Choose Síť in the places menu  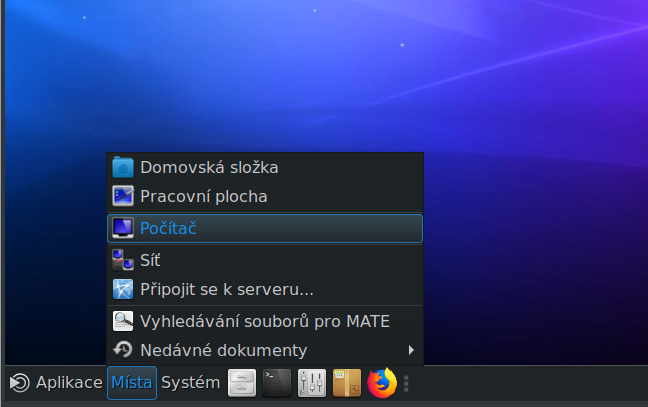[x=265, y=260]
